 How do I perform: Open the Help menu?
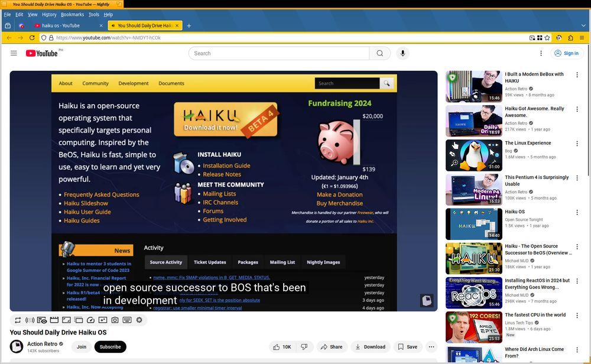[x=108, y=14]
